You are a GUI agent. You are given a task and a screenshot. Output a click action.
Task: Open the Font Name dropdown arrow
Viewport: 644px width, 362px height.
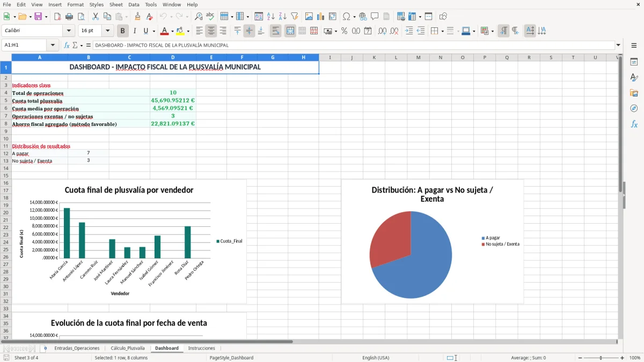[x=68, y=31]
